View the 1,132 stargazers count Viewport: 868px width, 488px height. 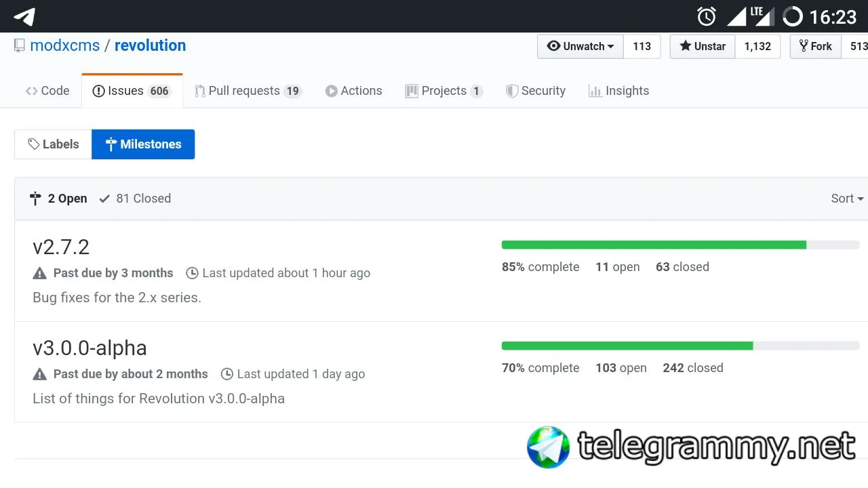(757, 46)
